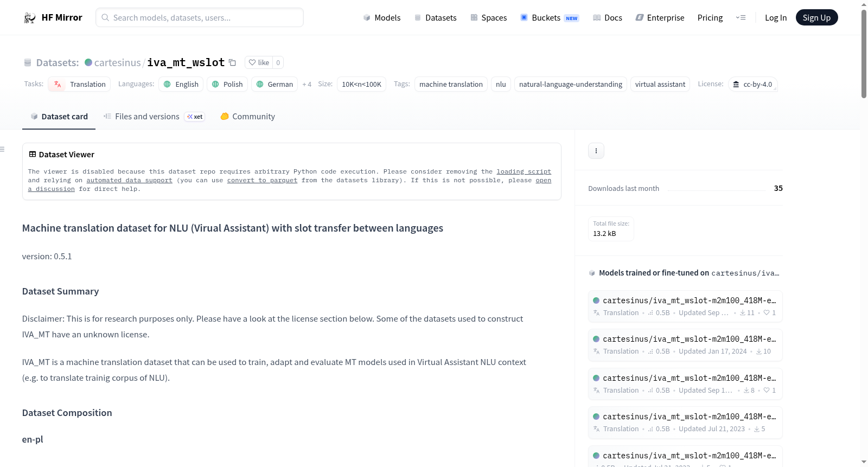
Task: Visit the Pricing page link
Action: click(x=710, y=18)
